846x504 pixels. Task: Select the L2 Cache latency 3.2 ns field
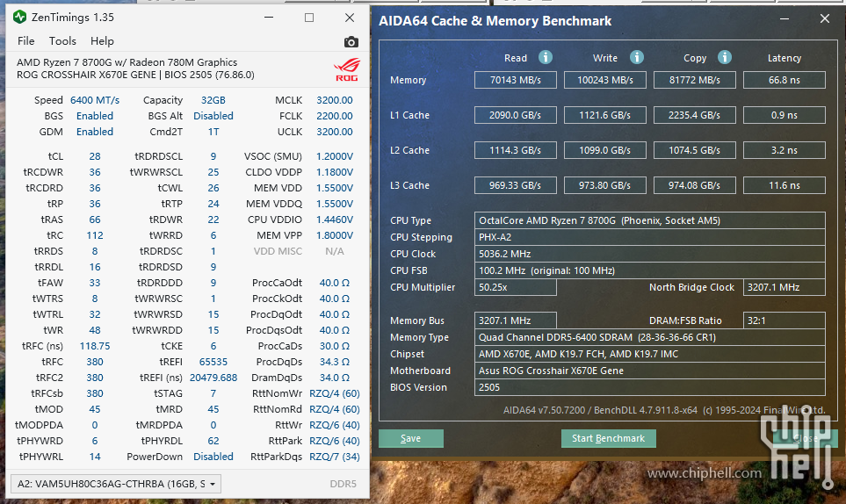tap(784, 150)
